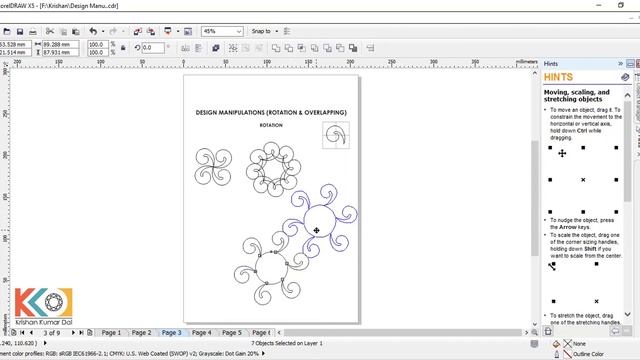The height and width of the screenshot is (360, 640).
Task: Select the Page 3 tab
Action: [x=171, y=333]
